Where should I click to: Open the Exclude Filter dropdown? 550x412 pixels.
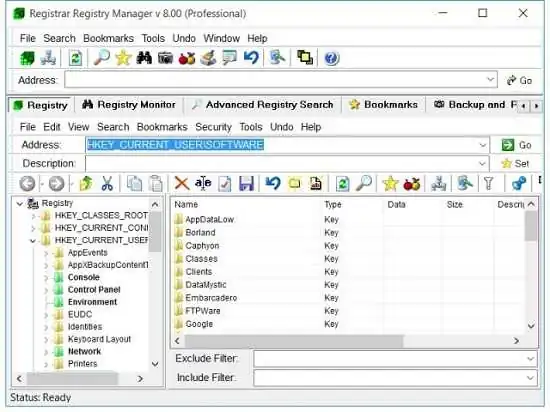coord(530,358)
